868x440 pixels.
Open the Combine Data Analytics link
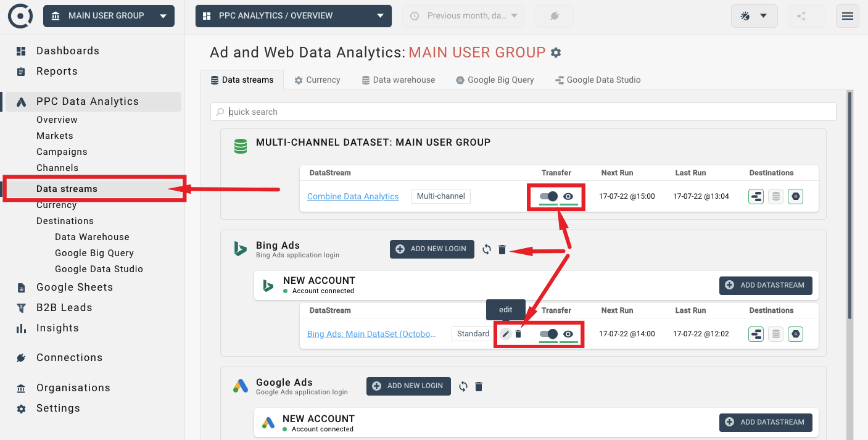[x=353, y=197]
